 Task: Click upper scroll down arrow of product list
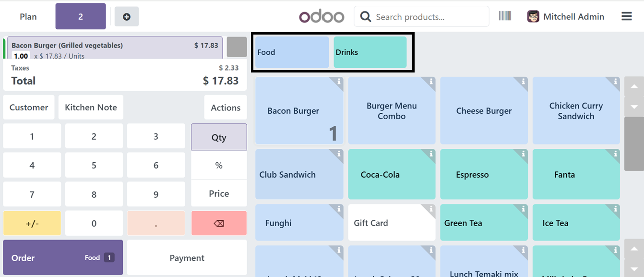(634, 107)
